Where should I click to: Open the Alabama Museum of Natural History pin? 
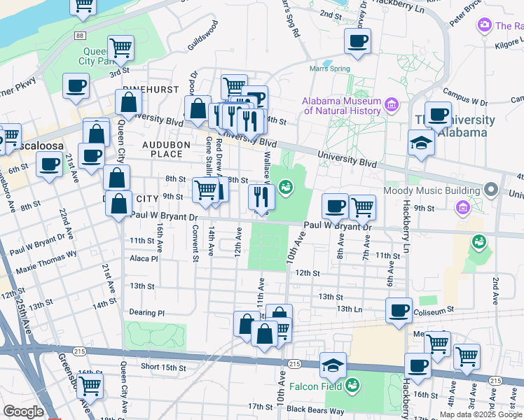[392, 105]
